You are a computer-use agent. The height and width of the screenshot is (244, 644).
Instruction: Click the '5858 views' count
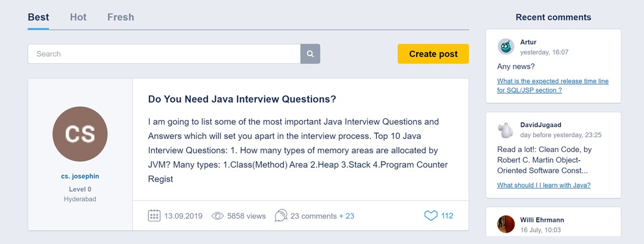(x=246, y=216)
